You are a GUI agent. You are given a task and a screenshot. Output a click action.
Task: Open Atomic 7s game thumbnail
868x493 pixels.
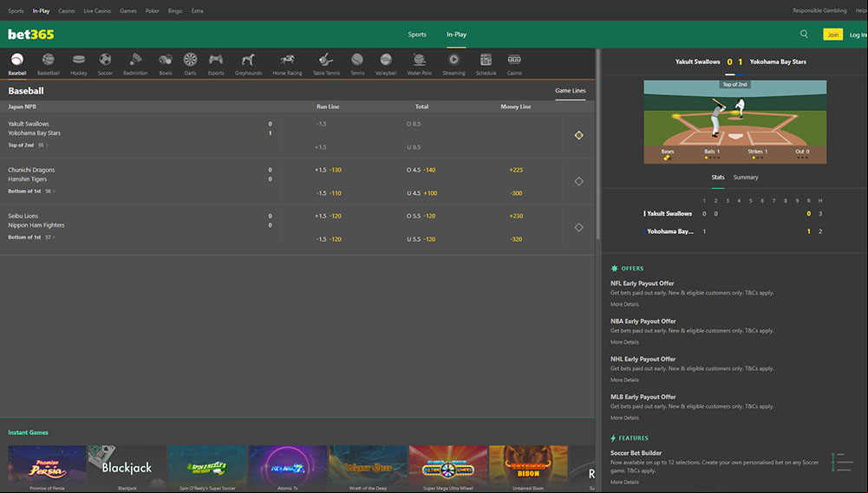pyautogui.click(x=288, y=466)
